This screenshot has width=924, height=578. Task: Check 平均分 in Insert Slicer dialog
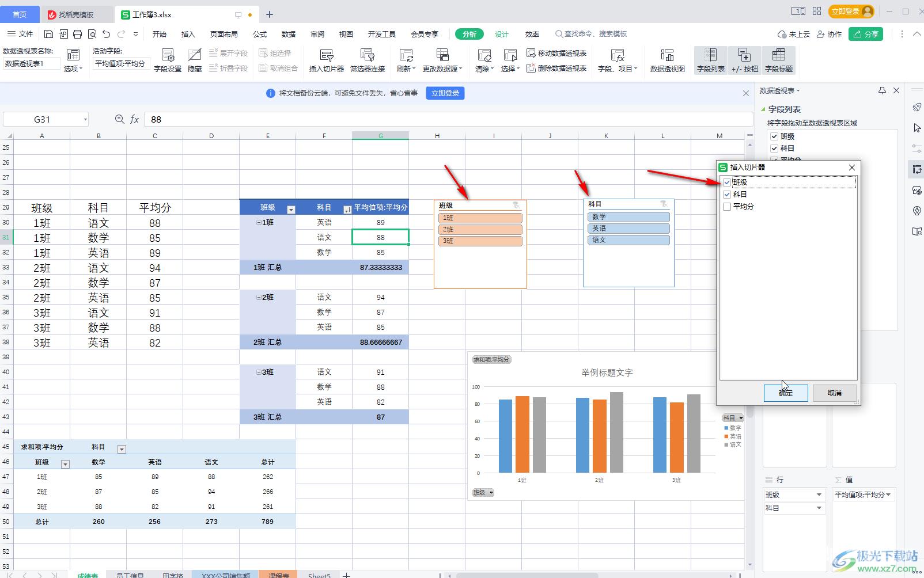click(x=727, y=207)
